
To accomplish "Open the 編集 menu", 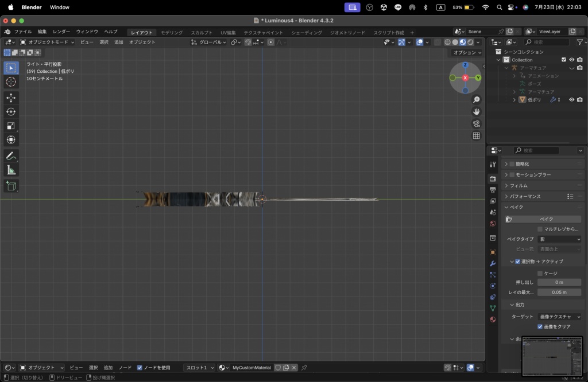I will [x=42, y=32].
